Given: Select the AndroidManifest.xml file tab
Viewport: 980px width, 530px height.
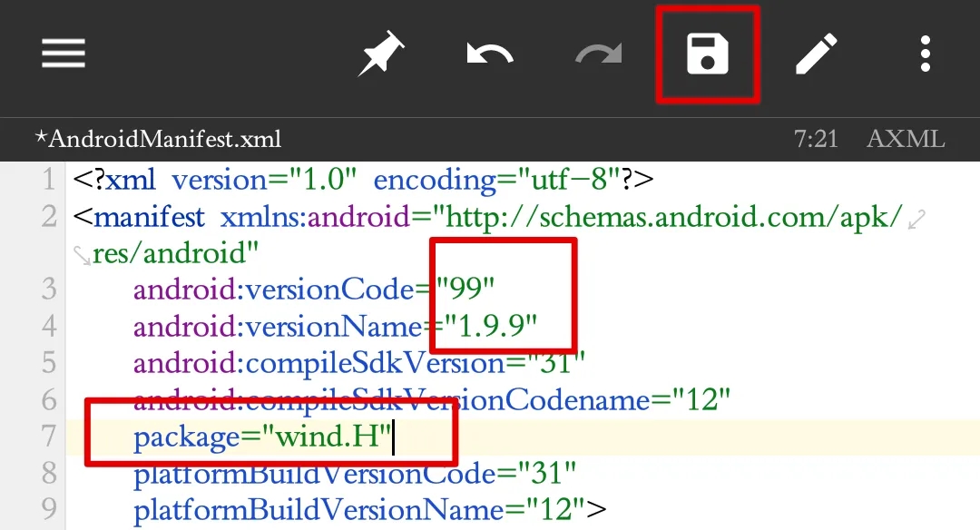Looking at the screenshot, I should [159, 139].
